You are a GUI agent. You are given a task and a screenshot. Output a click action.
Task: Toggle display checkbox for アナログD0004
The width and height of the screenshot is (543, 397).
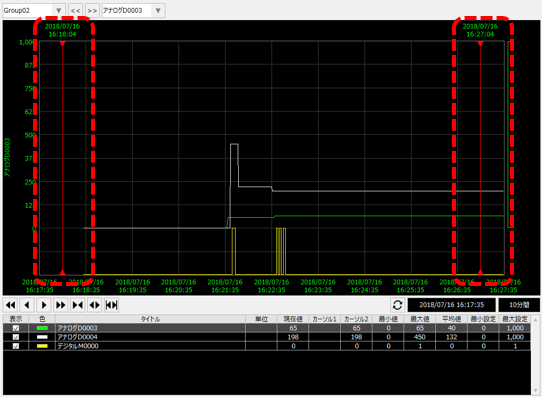pyautogui.click(x=16, y=337)
